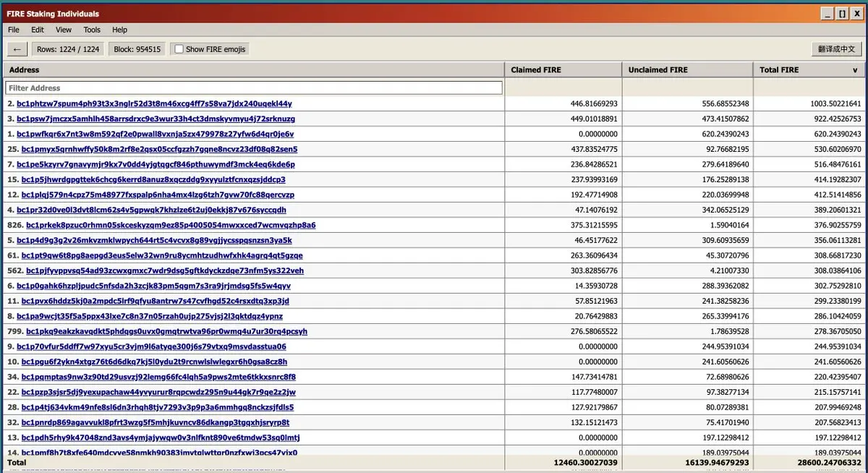Select Total FIRE value 302.75292810
The width and height of the screenshot is (868, 473).
(x=838, y=286)
